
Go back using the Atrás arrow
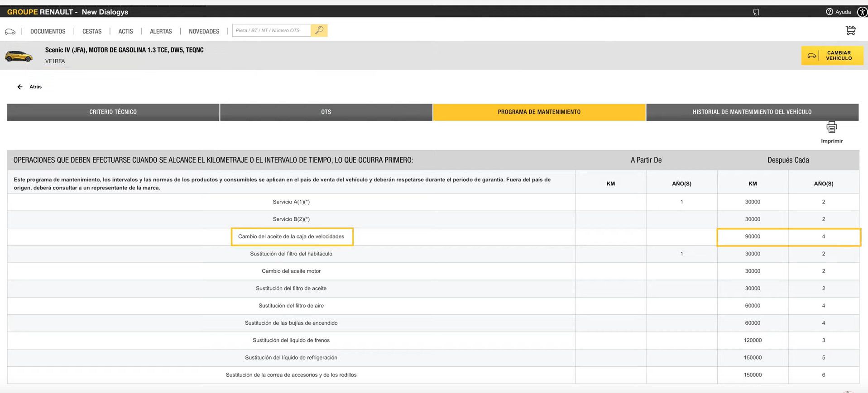point(20,87)
